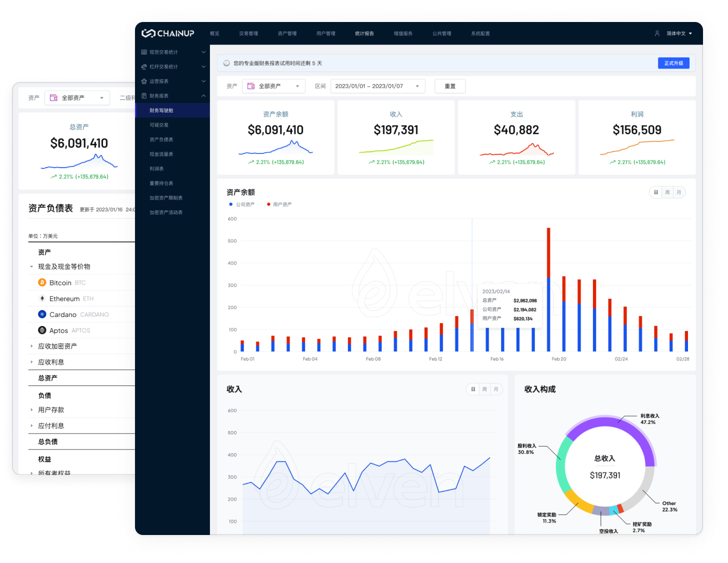Open the 全部资产 dropdown
This screenshot has height=563, width=728.
(273, 86)
